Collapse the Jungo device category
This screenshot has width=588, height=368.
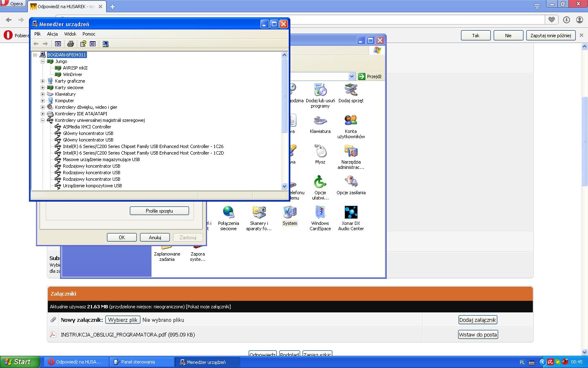(42, 61)
